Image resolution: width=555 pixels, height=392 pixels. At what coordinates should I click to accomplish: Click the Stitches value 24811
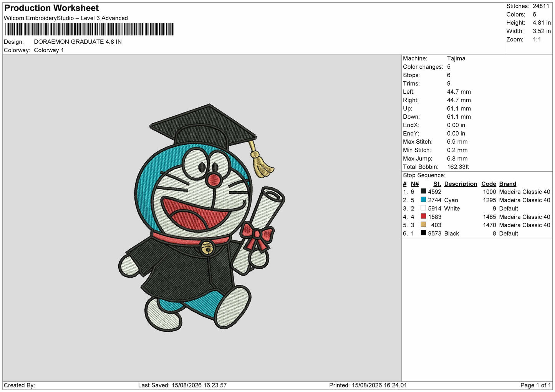[x=541, y=6]
